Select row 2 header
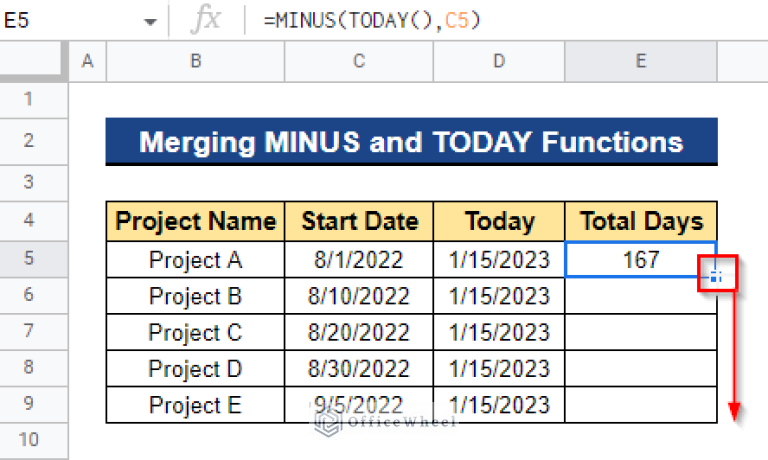 pos(27,141)
